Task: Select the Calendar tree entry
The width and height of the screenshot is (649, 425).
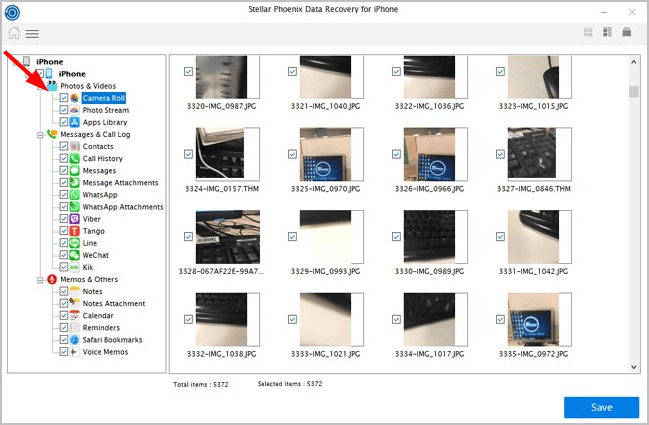Action: pos(98,315)
